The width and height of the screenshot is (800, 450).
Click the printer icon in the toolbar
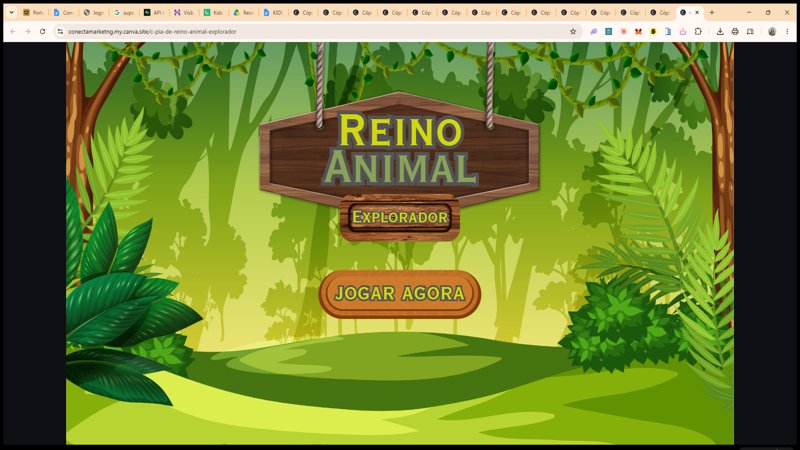coord(735,32)
